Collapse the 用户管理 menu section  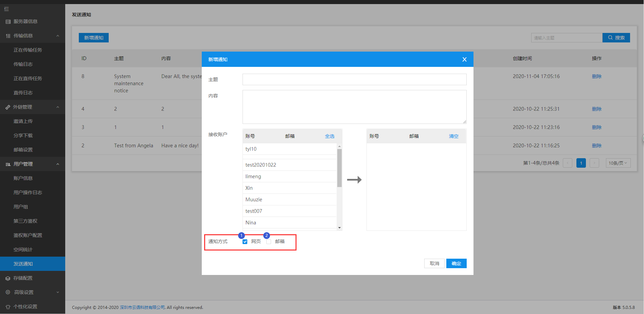pos(58,164)
